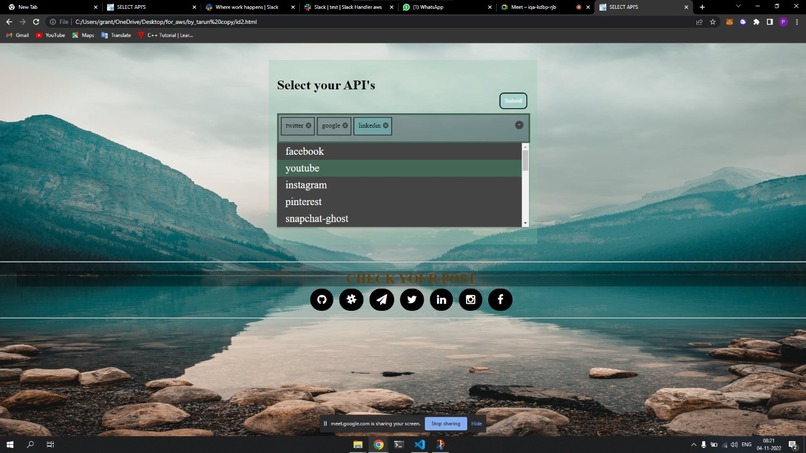Hide the screen sharing notification bar
This screenshot has width=806, height=453.
tap(477, 424)
